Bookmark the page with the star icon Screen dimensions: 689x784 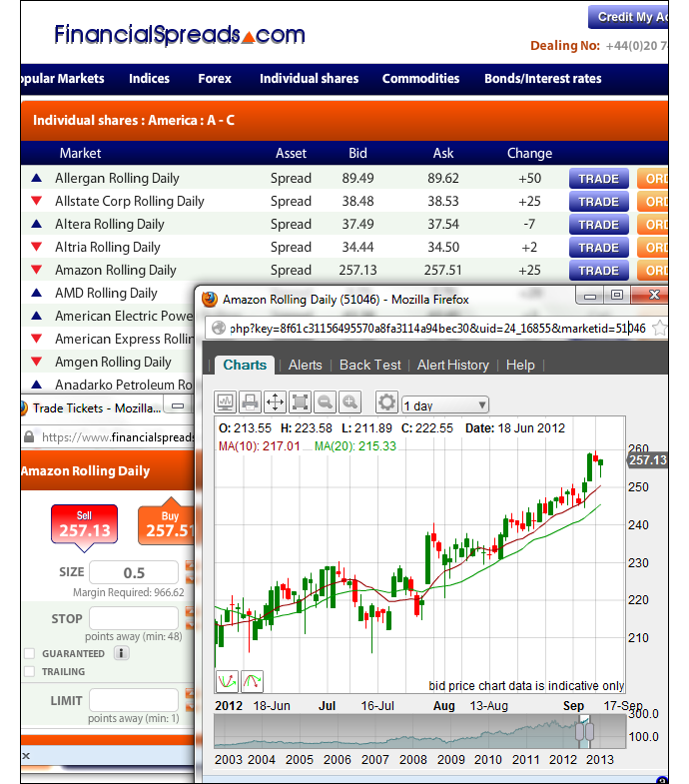point(660,329)
